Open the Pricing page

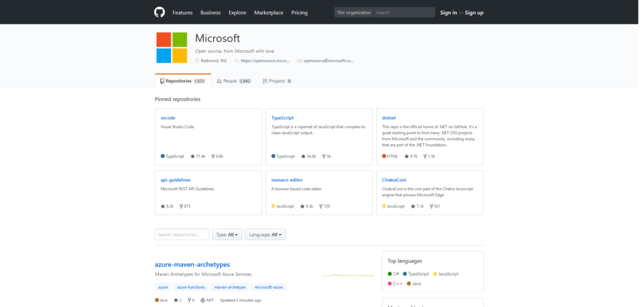click(299, 13)
